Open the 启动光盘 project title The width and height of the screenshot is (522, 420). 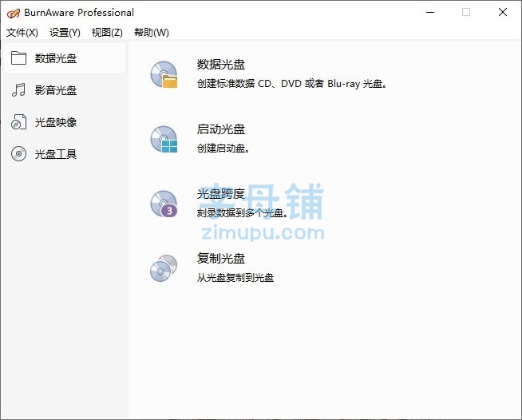(x=221, y=129)
